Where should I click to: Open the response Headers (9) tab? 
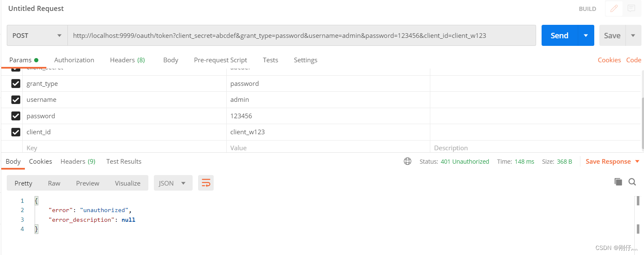(78, 161)
